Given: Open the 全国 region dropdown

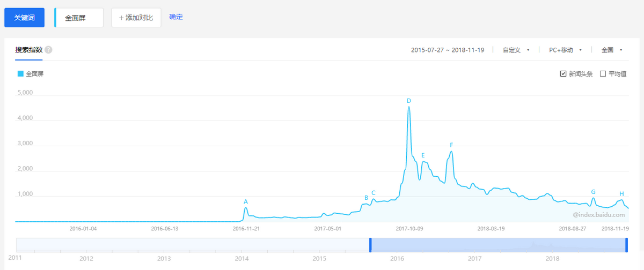Looking at the screenshot, I should click(611, 50).
